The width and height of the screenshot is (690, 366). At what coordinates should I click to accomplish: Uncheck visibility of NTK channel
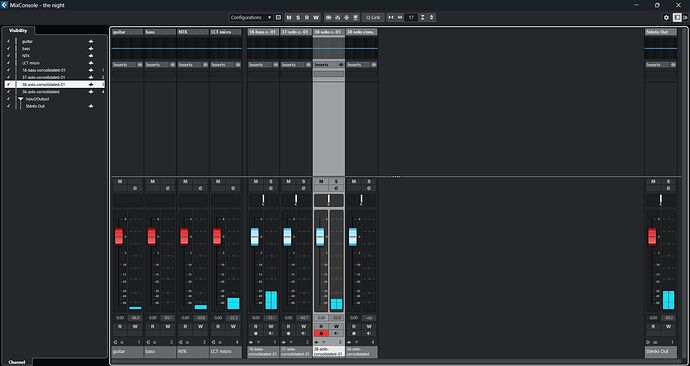pos(8,56)
